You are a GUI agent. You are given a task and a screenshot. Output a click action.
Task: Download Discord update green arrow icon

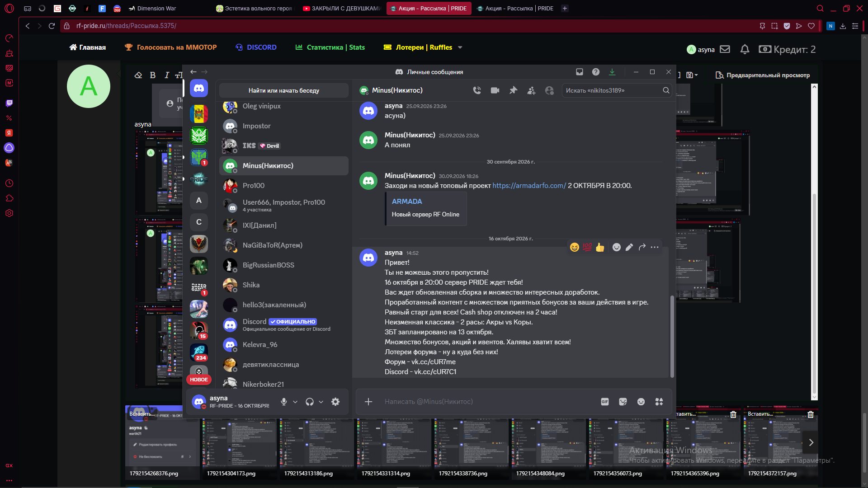click(x=612, y=72)
